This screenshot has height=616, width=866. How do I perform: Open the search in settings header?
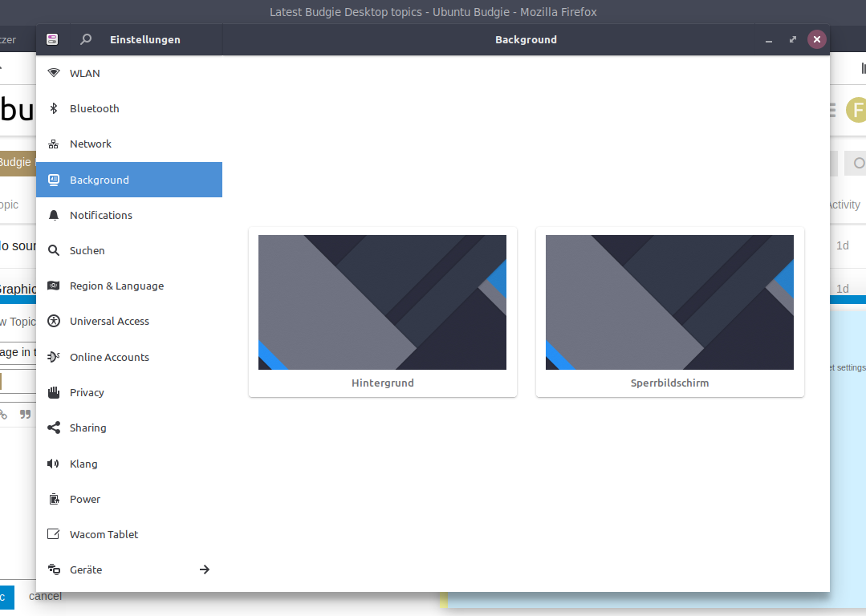pos(86,39)
